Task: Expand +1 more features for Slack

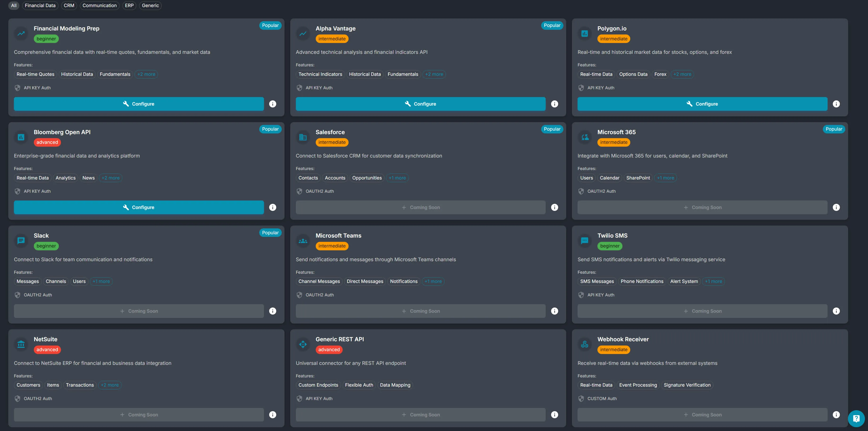Action: (101, 282)
